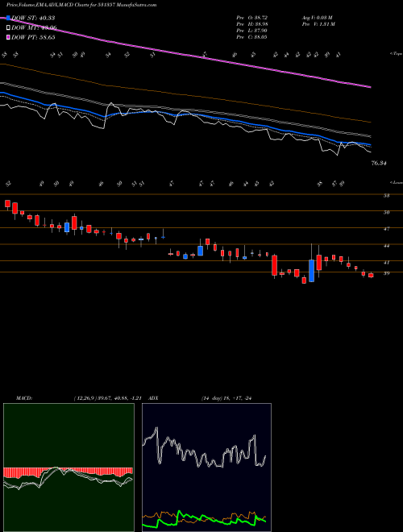Click the 44 price axis label
403x532 pixels.
click(x=387, y=246)
